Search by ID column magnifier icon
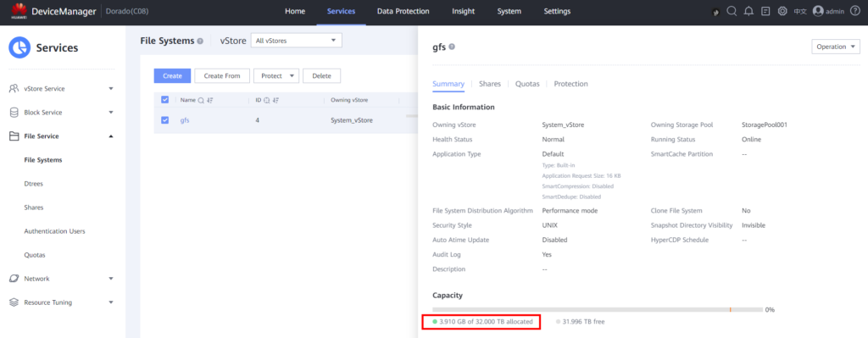Screen dimensions: 868x338 coord(267,100)
